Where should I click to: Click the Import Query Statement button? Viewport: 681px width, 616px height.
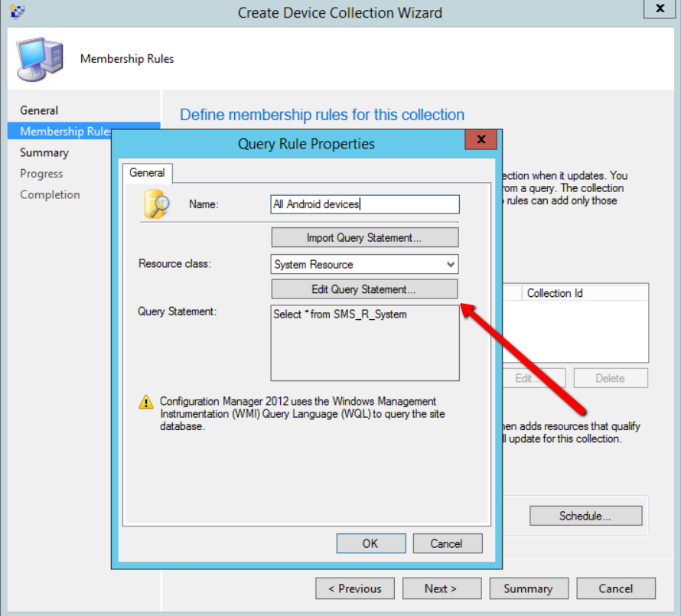pos(364,238)
